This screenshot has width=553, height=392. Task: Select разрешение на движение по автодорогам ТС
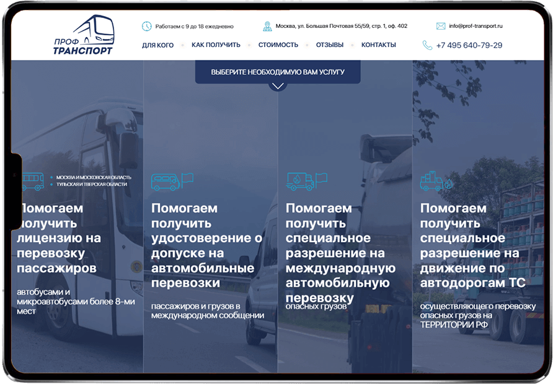pyautogui.click(x=472, y=245)
